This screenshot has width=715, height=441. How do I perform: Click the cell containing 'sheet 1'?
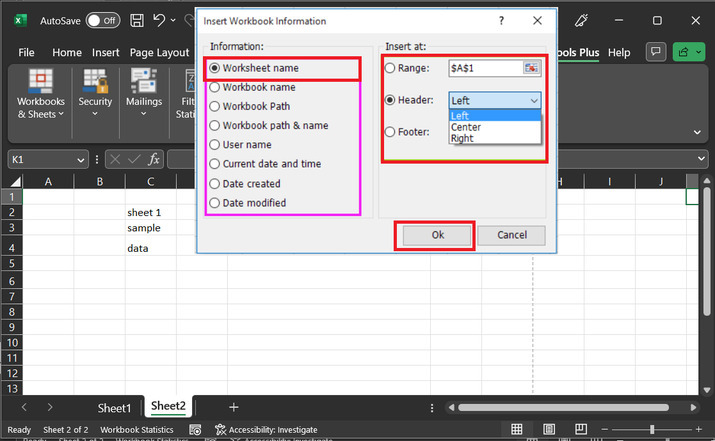(x=150, y=213)
